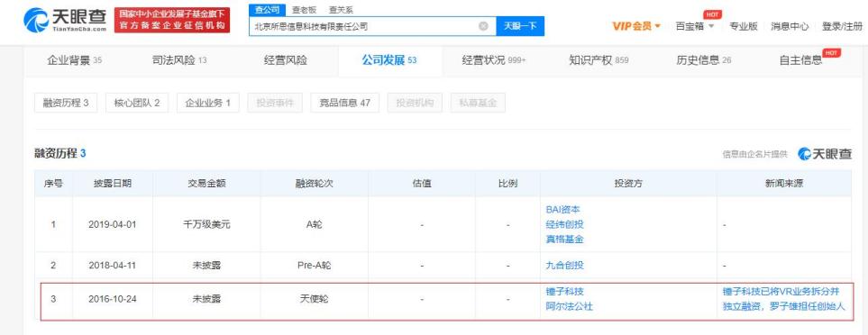Open investor link 锤子科技
This screenshot has width=868, height=335.
(x=564, y=292)
